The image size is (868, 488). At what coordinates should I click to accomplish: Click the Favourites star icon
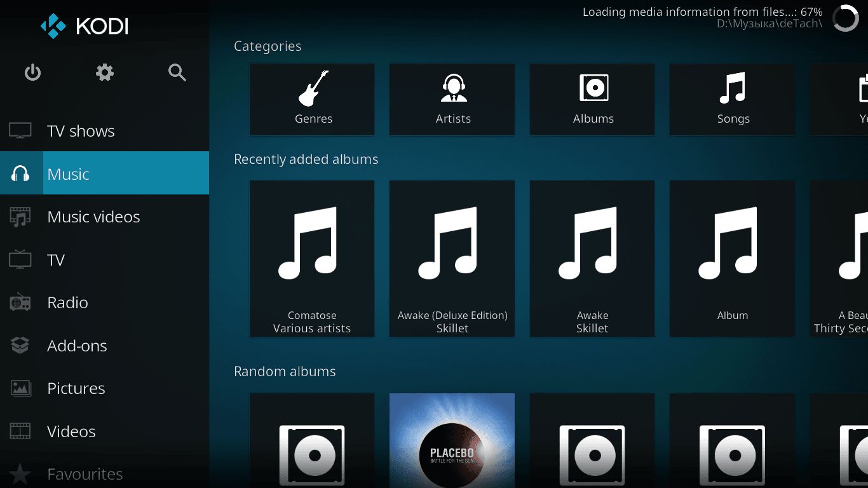coord(20,474)
